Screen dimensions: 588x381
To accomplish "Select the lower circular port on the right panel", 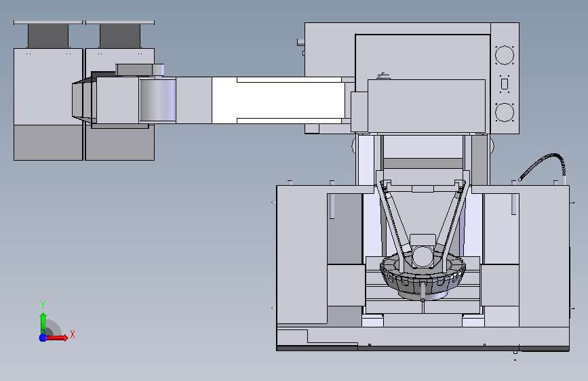I will [x=505, y=112].
